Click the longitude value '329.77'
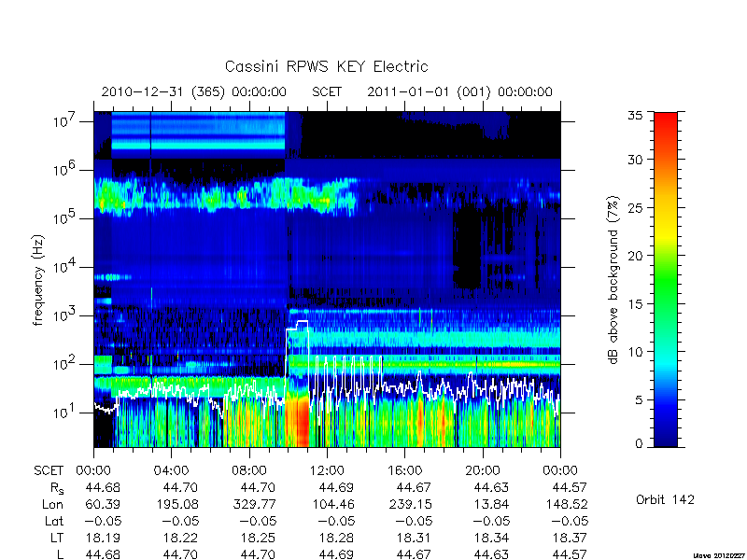 [x=258, y=504]
